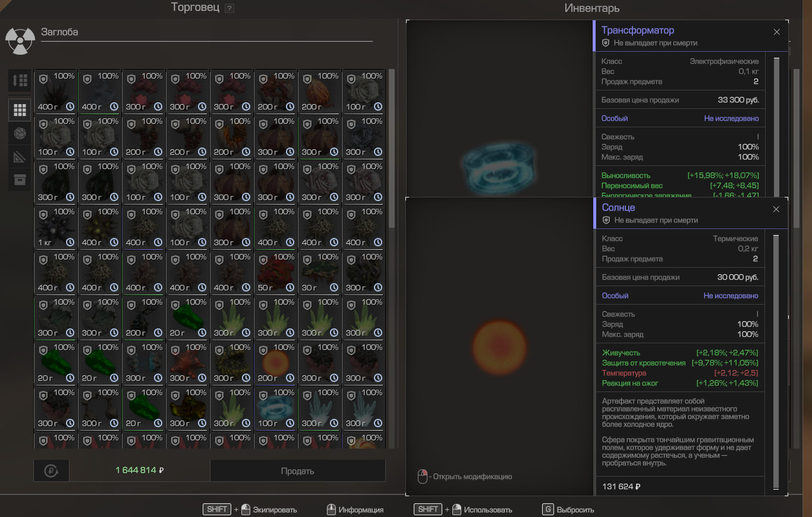
Task: Click the trader item grid scrollbar
Action: pyautogui.click(x=391, y=149)
